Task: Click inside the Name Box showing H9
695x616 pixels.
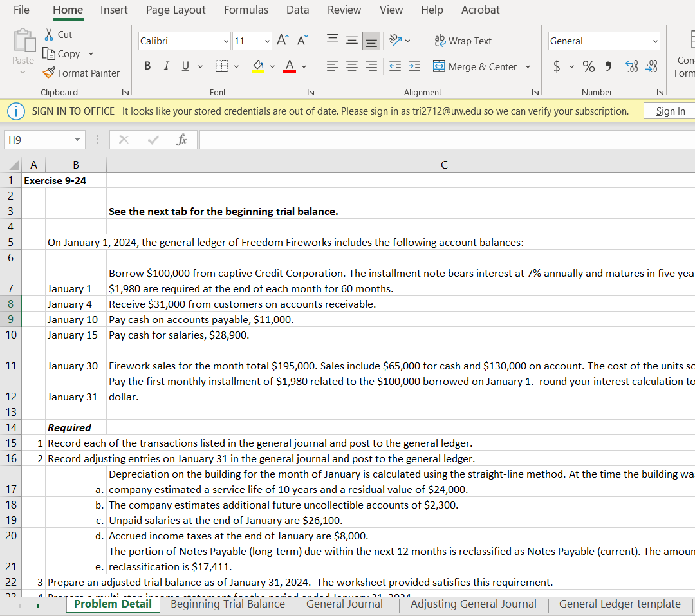Action: point(39,139)
